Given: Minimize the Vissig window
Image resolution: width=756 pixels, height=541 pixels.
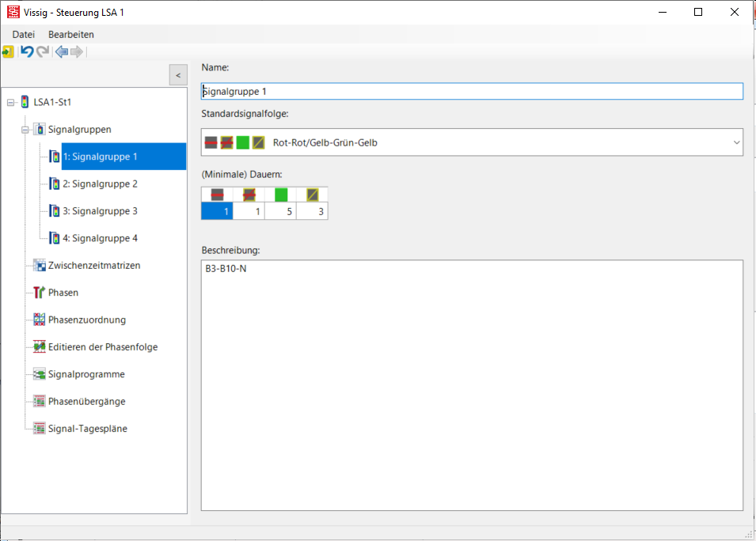Looking at the screenshot, I should pyautogui.click(x=663, y=12).
